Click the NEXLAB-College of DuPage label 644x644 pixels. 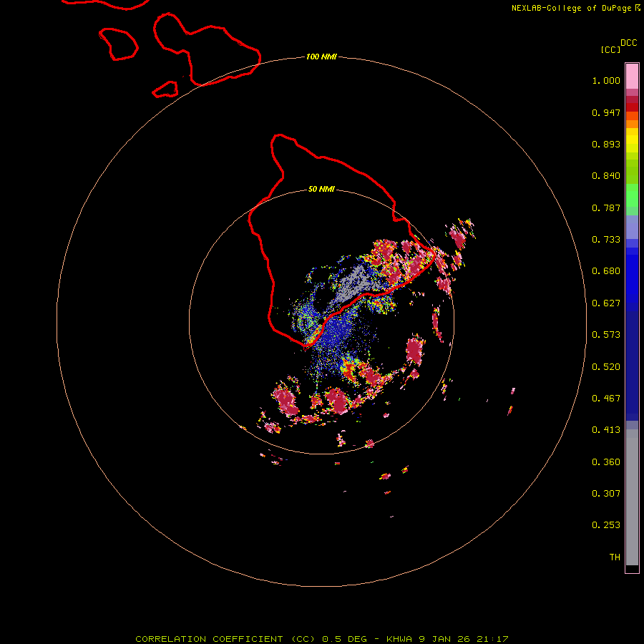point(571,8)
